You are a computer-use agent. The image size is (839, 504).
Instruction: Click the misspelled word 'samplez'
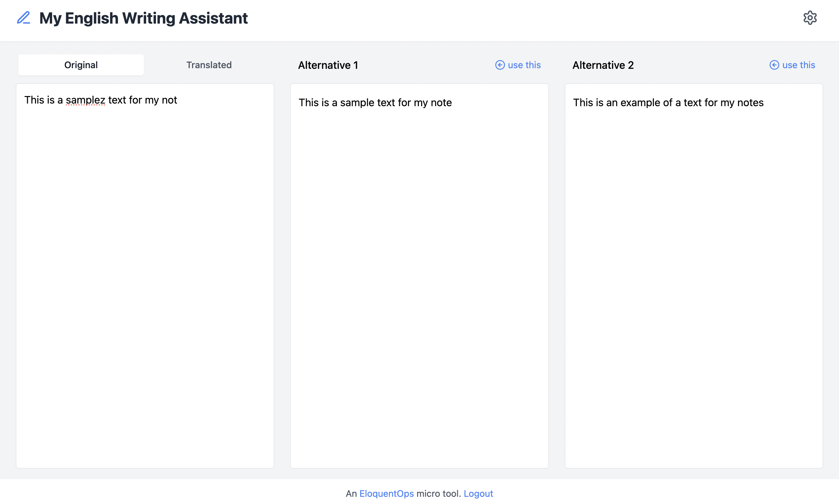click(85, 100)
